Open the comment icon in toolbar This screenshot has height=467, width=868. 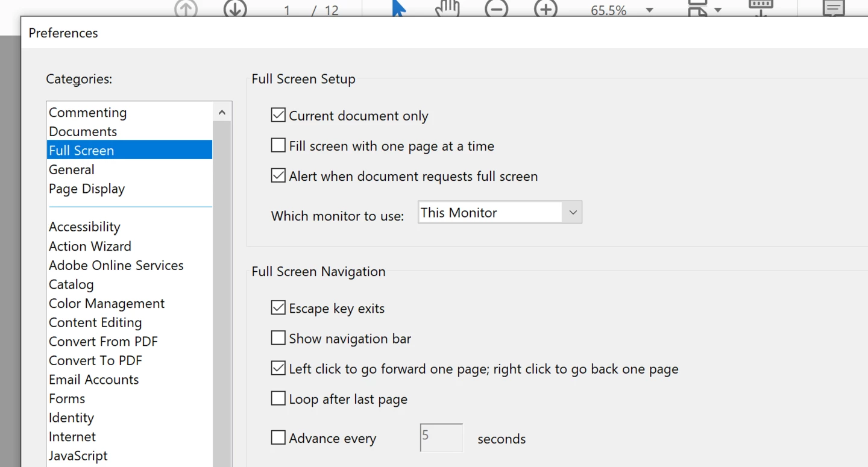834,8
